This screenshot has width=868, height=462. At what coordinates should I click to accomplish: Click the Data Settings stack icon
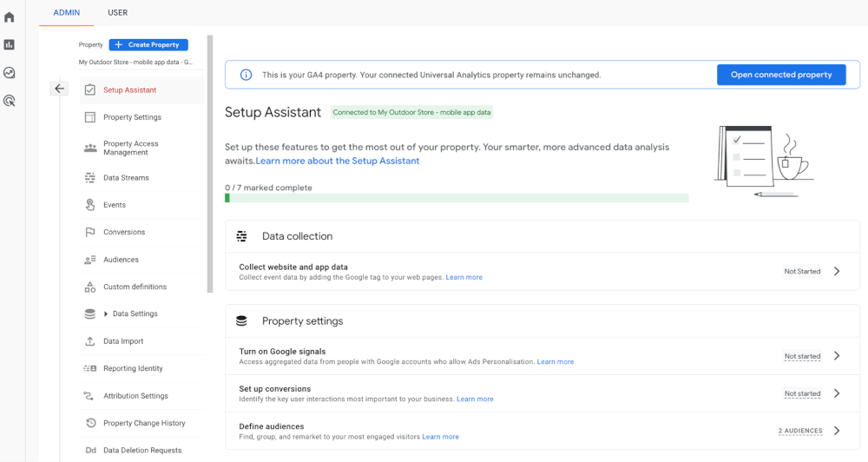pos(90,313)
